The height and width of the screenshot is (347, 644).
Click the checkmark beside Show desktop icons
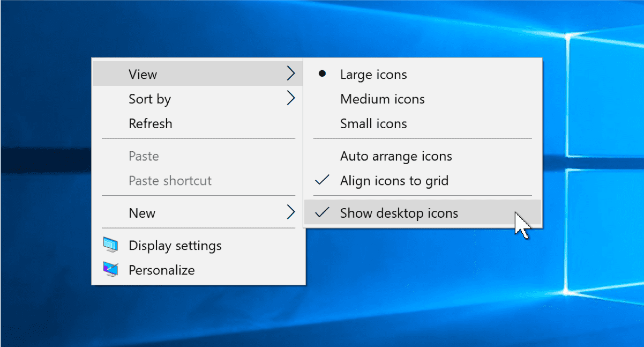[x=322, y=212]
